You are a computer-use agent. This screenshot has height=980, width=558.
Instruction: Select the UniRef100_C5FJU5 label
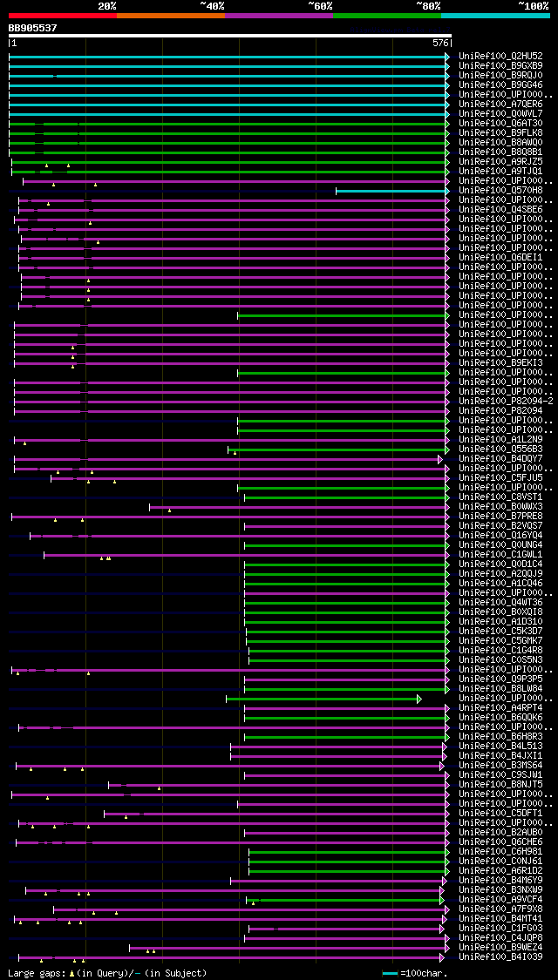(x=500, y=477)
